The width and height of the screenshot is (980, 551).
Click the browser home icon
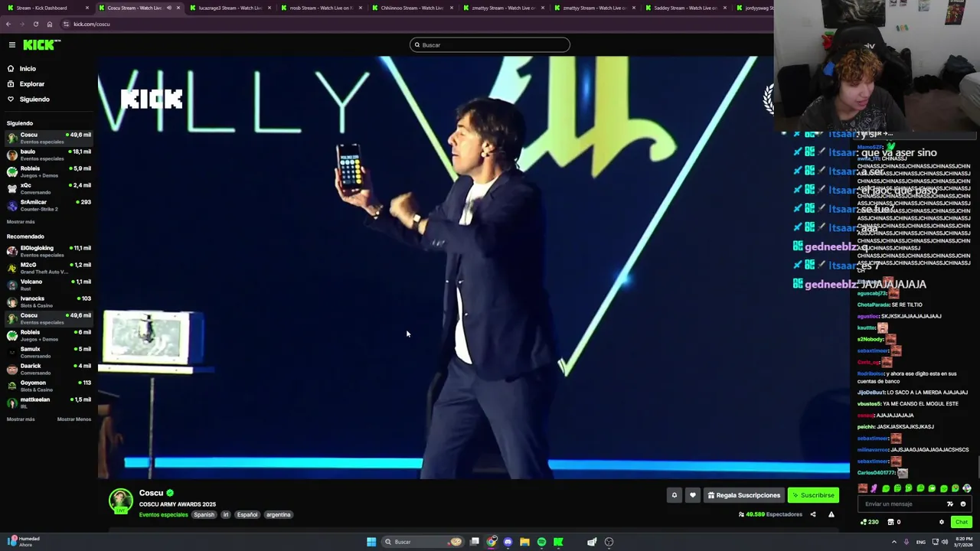[x=49, y=24]
